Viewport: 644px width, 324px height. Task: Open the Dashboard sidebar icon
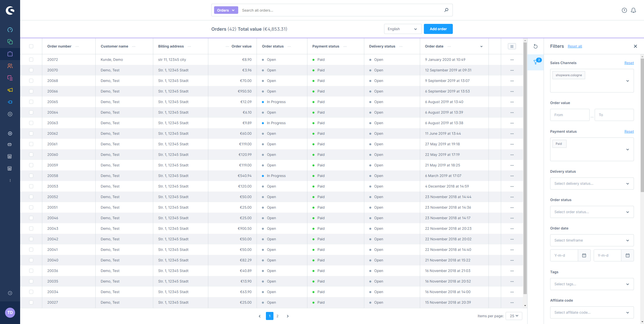(10, 30)
